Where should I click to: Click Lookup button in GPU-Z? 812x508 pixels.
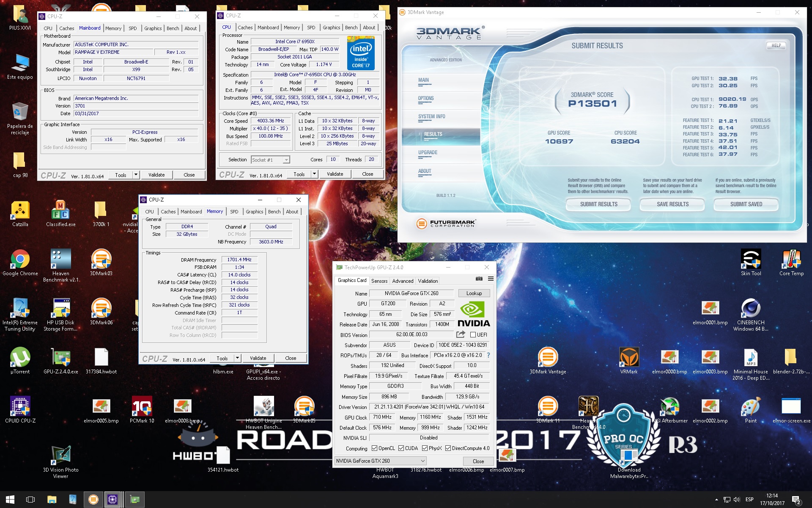474,293
